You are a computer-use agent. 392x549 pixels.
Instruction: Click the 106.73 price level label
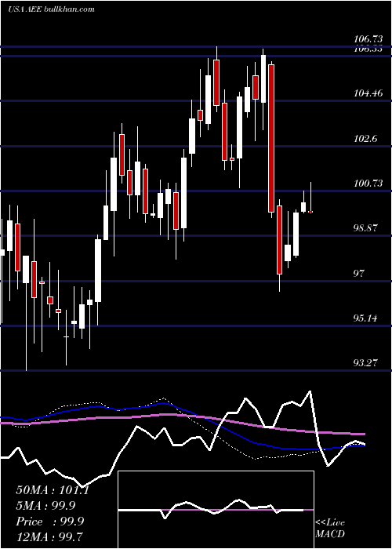(x=368, y=41)
